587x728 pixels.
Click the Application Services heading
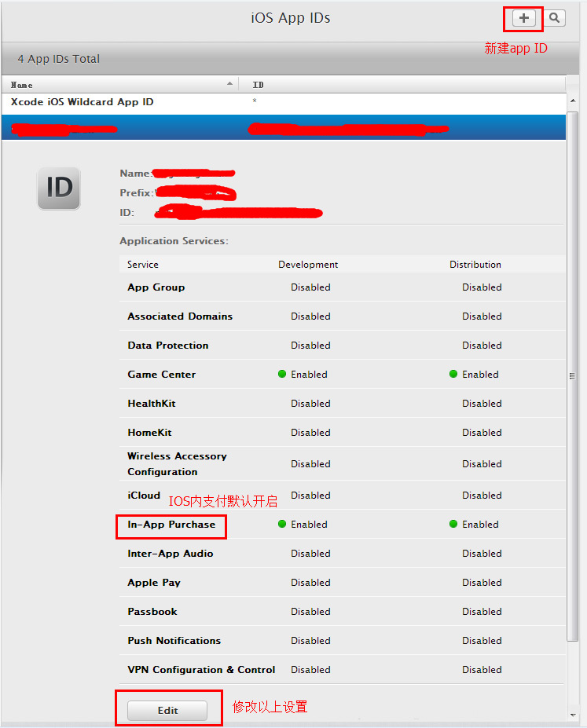(174, 241)
